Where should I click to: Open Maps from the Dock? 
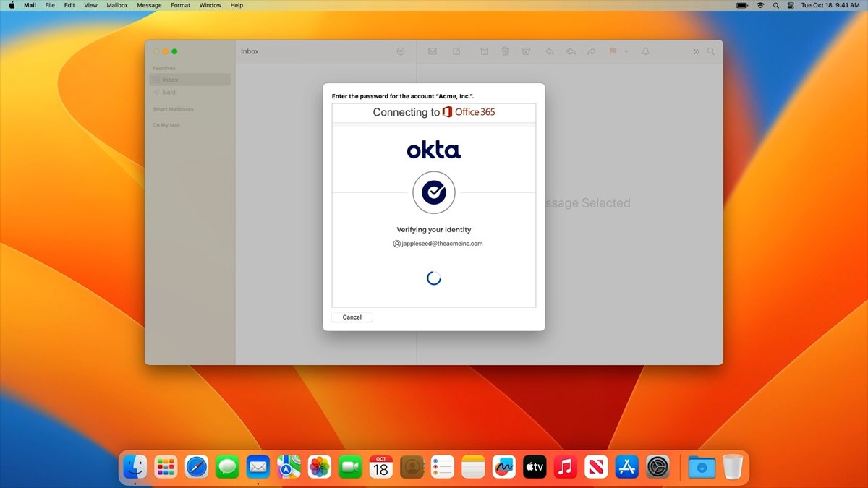pos(289,467)
